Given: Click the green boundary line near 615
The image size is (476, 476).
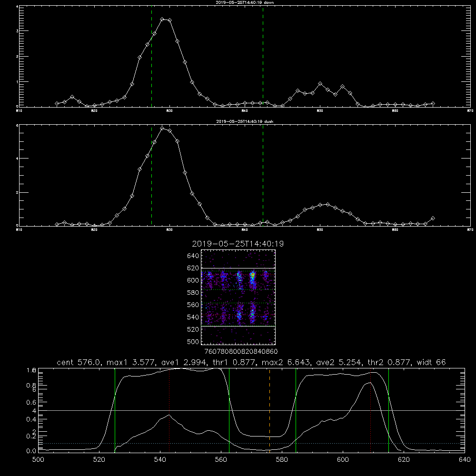Looking at the screenshot, I should pyautogui.click(x=388, y=410).
